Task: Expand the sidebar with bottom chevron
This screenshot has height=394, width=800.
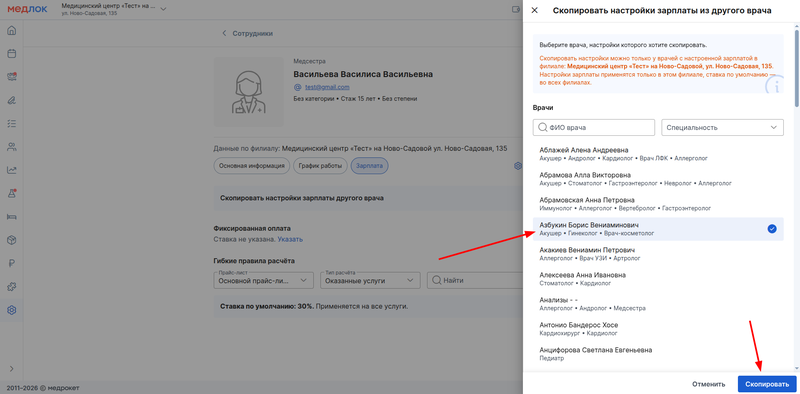Action: pos(11,368)
